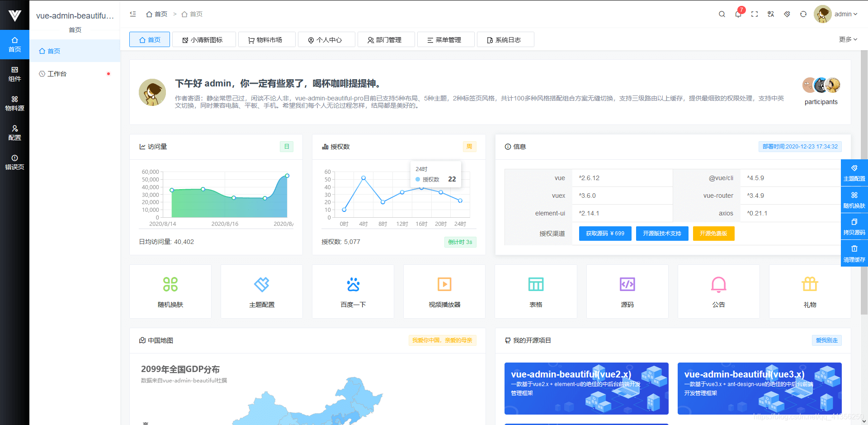Enter fullscreen using the expand icon
Image resolution: width=868 pixels, height=425 pixels.
[x=755, y=14]
